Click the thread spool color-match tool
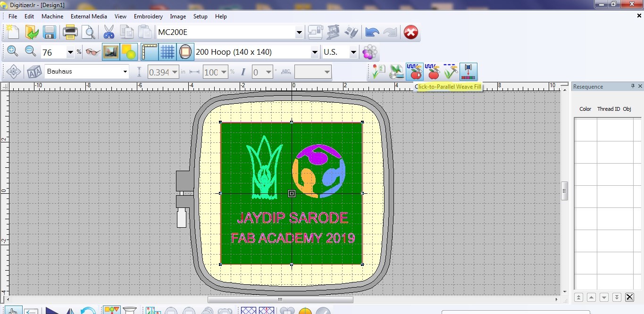The height and width of the screenshot is (314, 644). pyautogui.click(x=468, y=72)
